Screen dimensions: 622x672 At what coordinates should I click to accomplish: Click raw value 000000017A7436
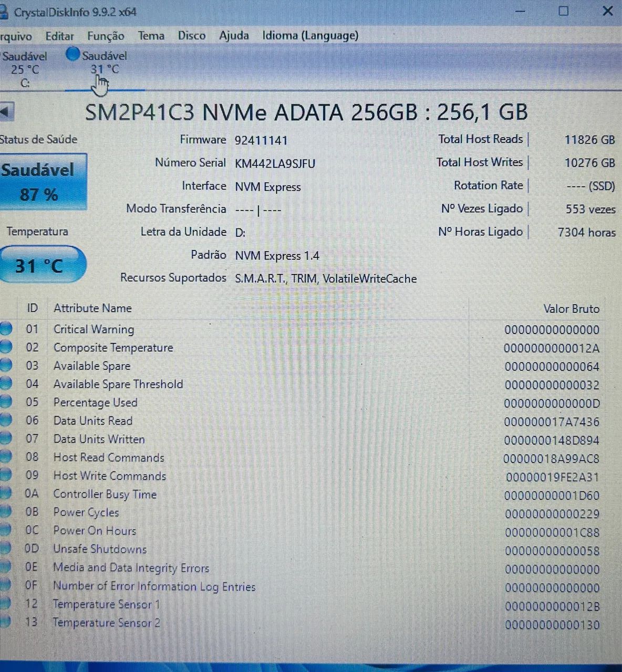pos(552,422)
